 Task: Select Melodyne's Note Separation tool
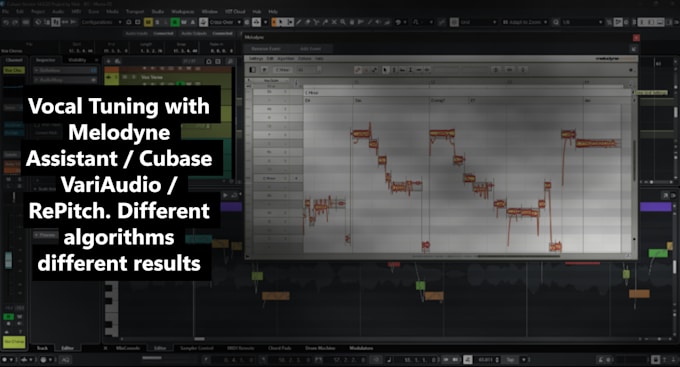point(427,69)
